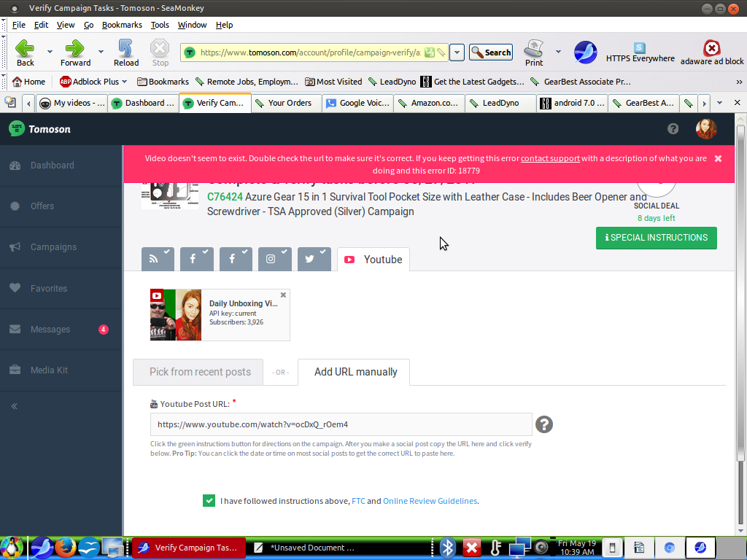Open the Youtube task tab
Image resolution: width=747 pixels, height=560 pixels.
[x=373, y=259]
